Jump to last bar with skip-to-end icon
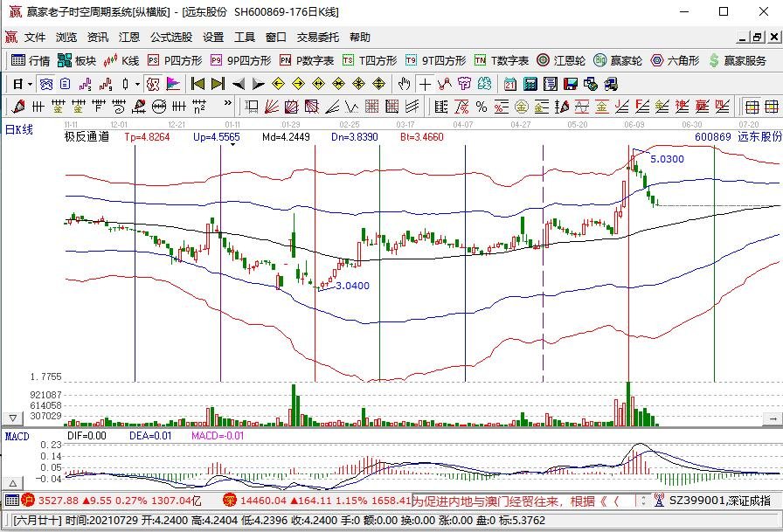Image resolution: width=783 pixels, height=532 pixels. click(218, 85)
